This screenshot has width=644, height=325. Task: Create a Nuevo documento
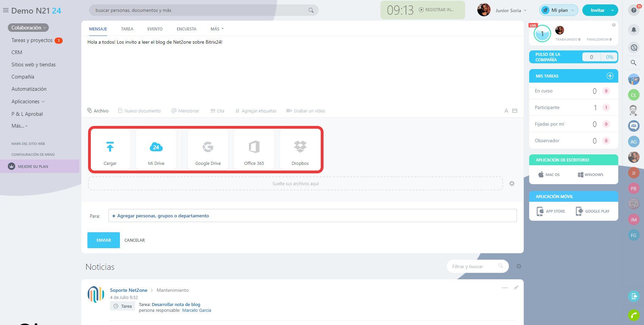click(139, 111)
